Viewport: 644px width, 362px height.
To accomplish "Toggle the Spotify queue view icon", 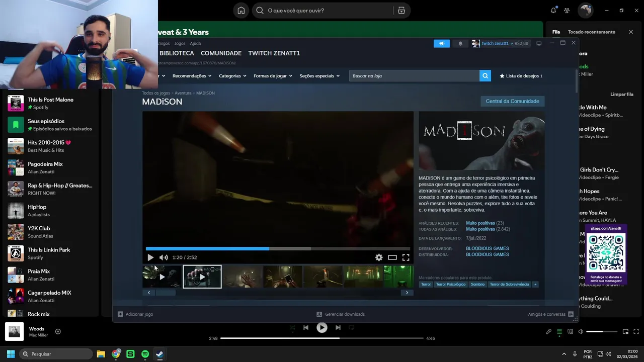I will coord(559,332).
